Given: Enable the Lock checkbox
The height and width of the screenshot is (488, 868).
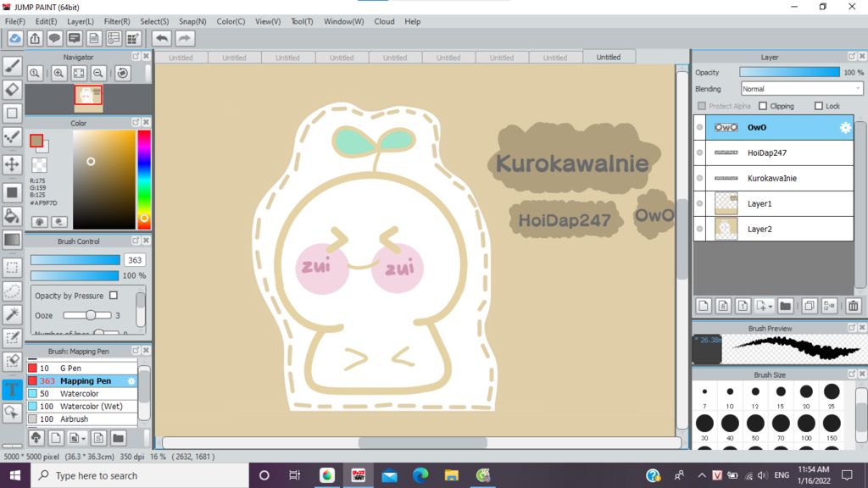Looking at the screenshot, I should click(x=819, y=106).
